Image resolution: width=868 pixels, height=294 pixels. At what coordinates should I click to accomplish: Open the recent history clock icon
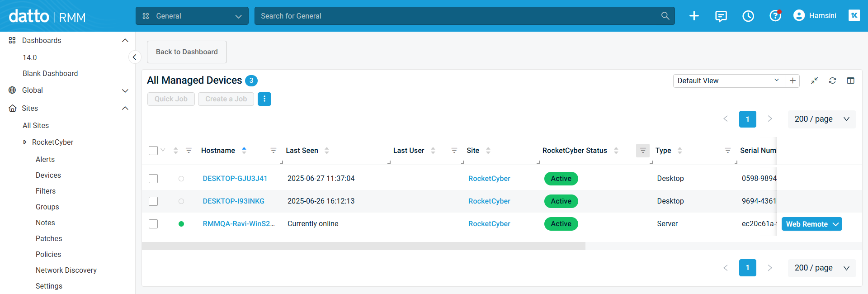[748, 16]
